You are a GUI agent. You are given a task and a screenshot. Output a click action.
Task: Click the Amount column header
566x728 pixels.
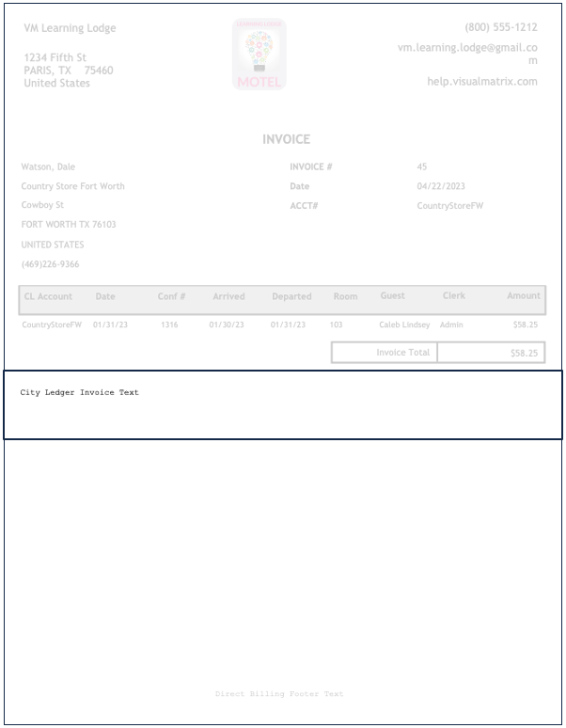click(523, 295)
